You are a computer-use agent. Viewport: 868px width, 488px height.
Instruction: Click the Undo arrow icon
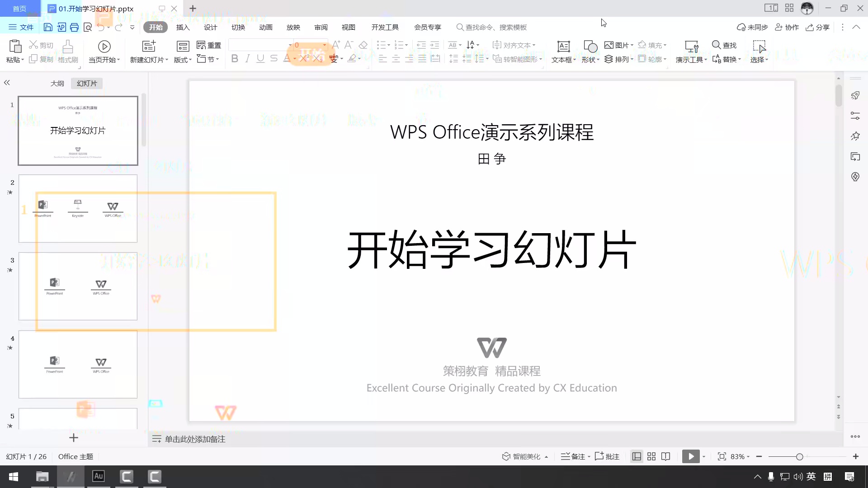click(101, 28)
